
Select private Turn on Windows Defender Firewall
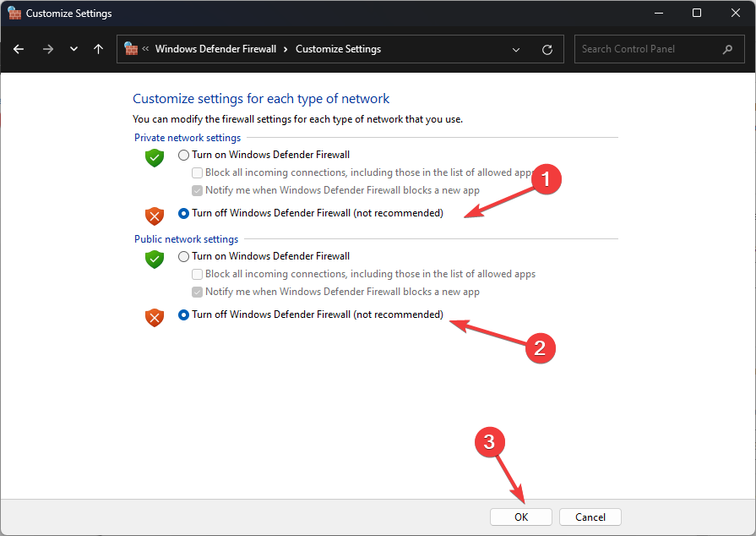tap(183, 156)
